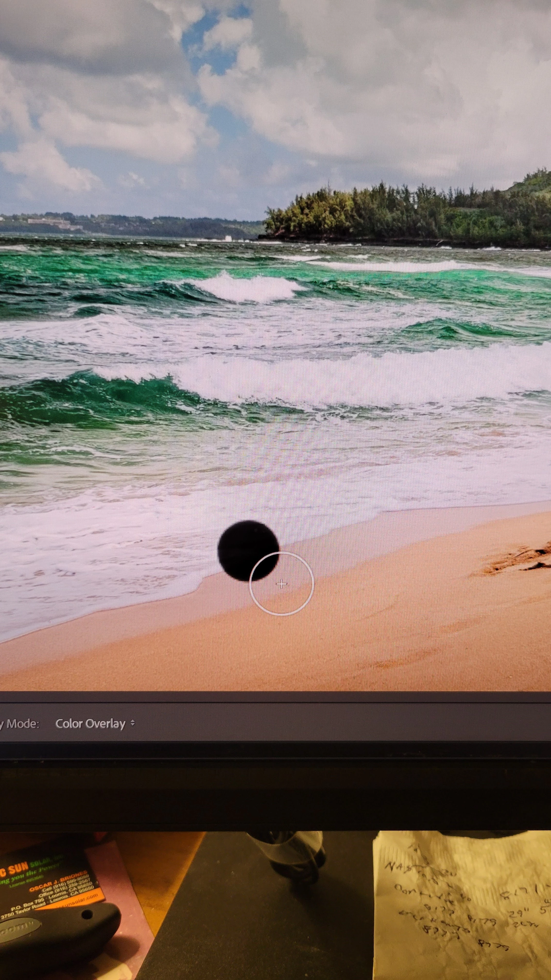551x980 pixels.
Task: Click the small white splash near the far shore
Action: (x=228, y=238)
